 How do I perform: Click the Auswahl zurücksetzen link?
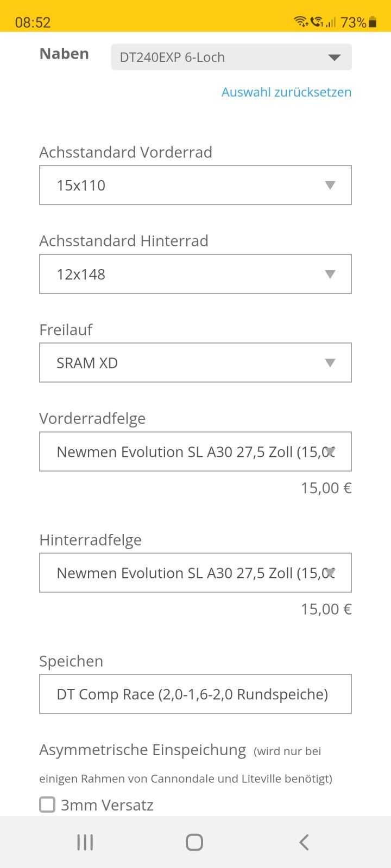pyautogui.click(x=286, y=92)
